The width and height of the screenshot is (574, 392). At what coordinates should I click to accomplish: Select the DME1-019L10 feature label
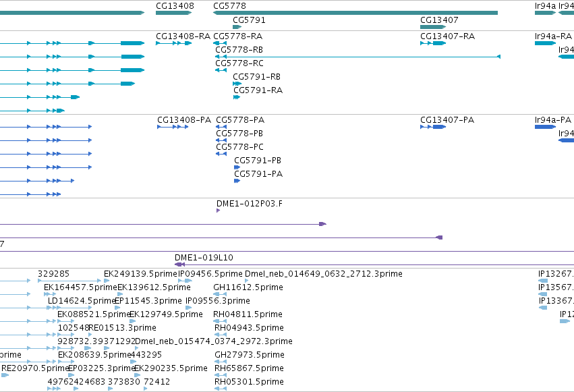204,258
